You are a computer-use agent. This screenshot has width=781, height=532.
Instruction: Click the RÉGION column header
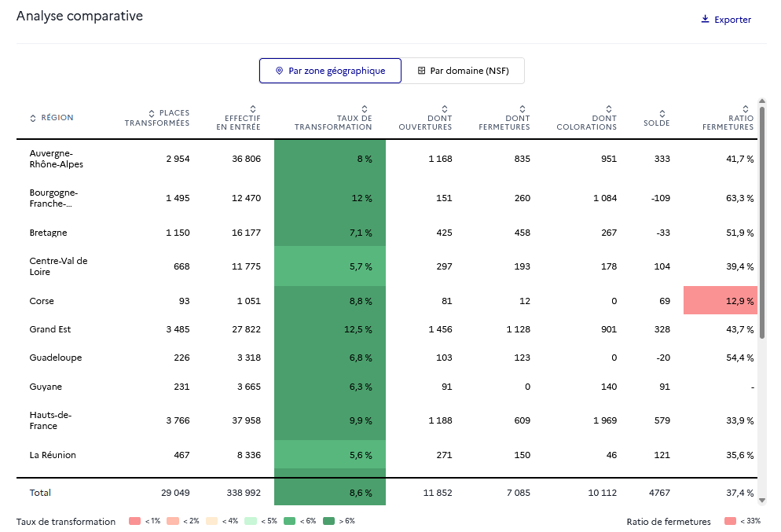57,118
